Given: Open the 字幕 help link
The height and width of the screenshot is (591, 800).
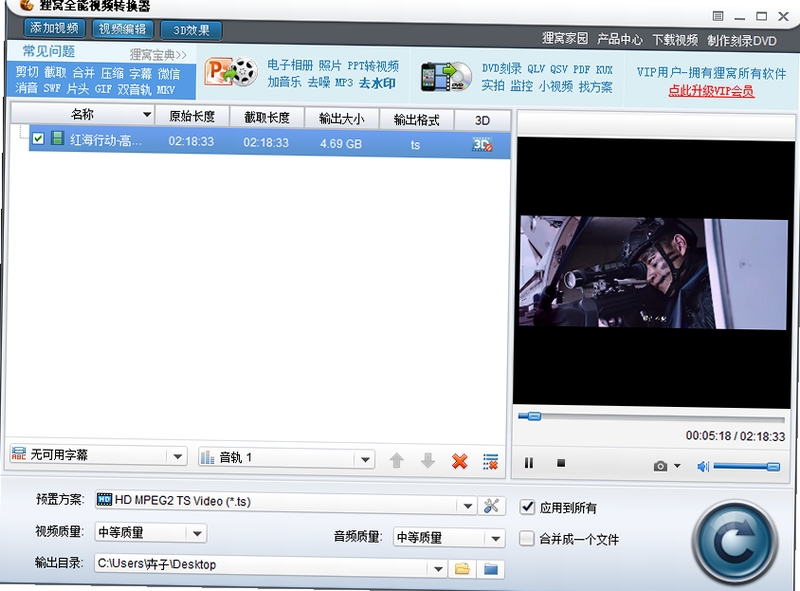Looking at the screenshot, I should click(x=140, y=73).
